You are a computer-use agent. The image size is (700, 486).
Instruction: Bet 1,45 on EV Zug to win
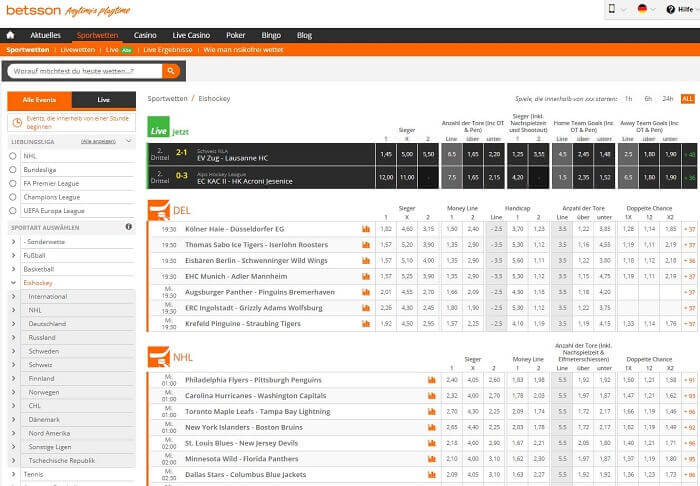click(386, 154)
